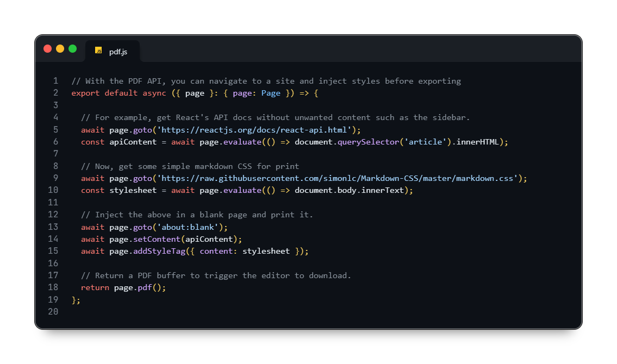Click the green traffic light button

72,48
